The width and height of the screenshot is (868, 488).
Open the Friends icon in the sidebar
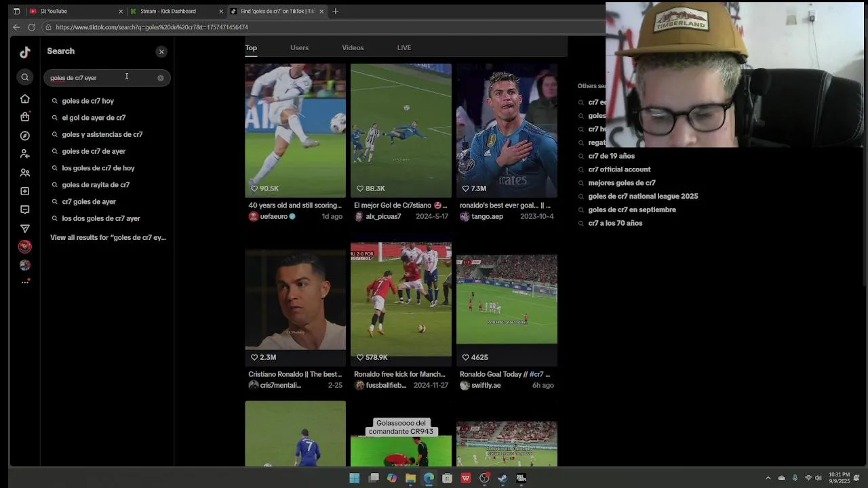pyautogui.click(x=25, y=173)
